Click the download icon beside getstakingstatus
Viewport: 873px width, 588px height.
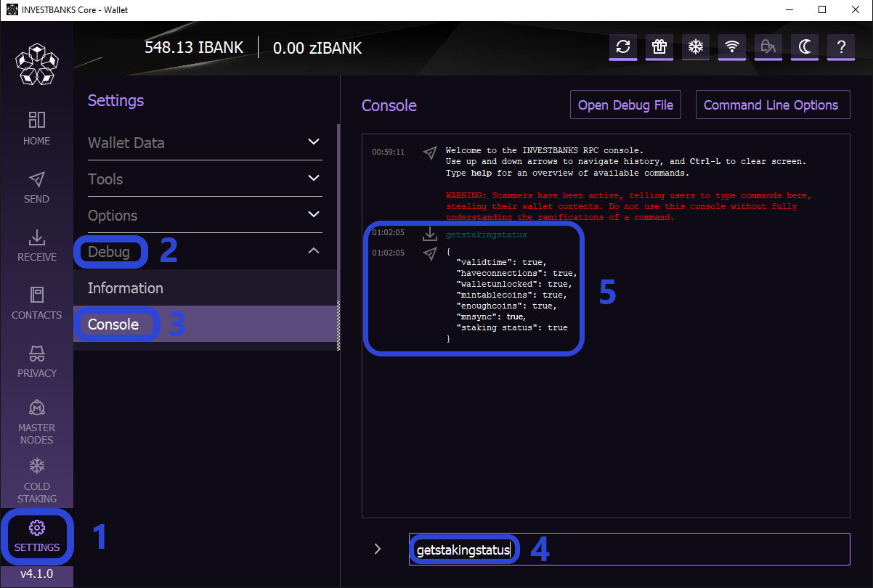(430, 234)
